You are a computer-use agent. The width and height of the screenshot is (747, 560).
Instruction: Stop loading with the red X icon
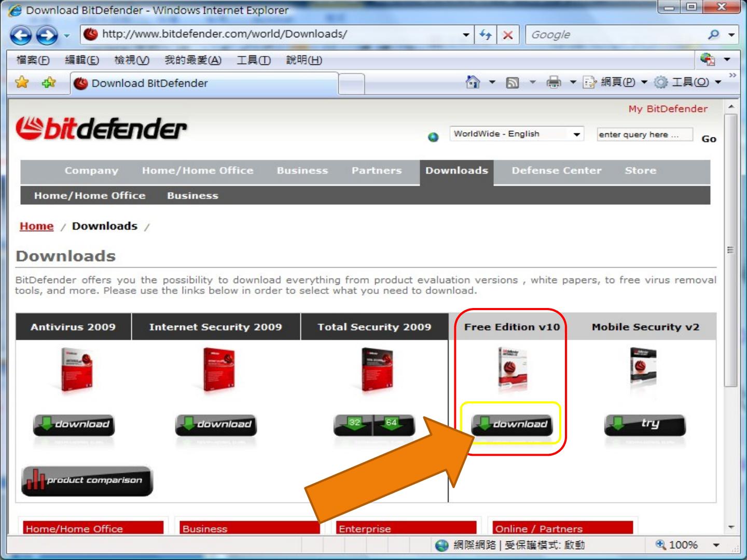click(508, 35)
